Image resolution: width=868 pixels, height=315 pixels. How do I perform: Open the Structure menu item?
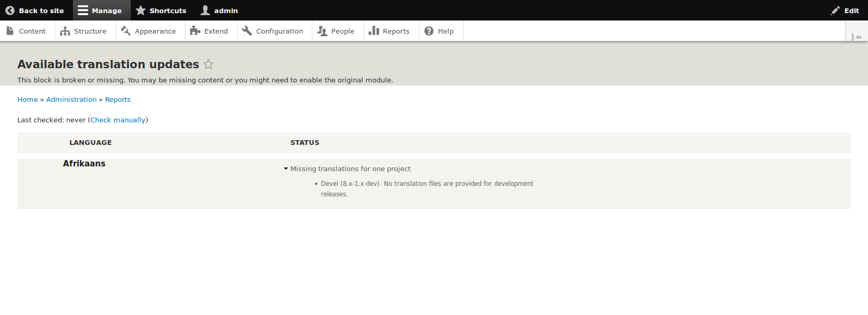[84, 31]
